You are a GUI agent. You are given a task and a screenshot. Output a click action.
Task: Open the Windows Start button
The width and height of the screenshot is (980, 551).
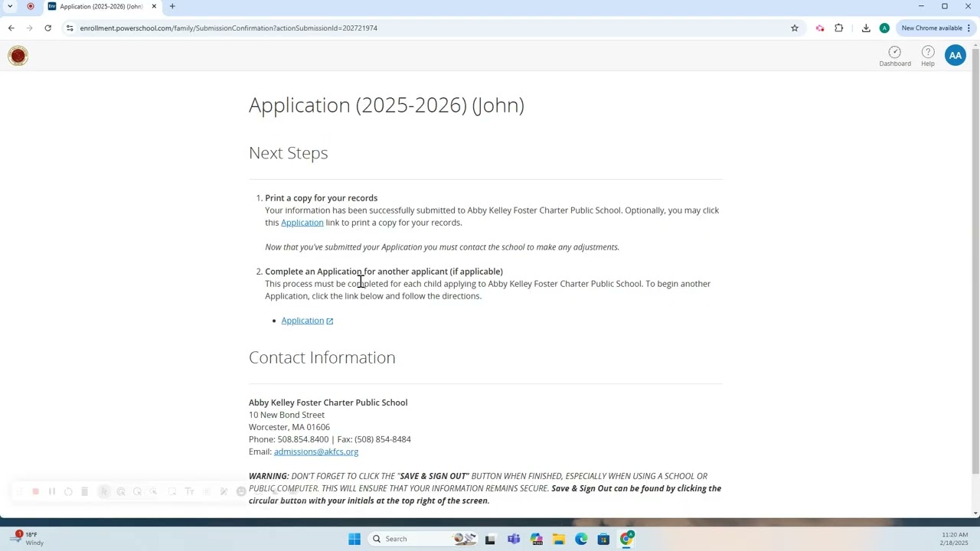coord(354,539)
